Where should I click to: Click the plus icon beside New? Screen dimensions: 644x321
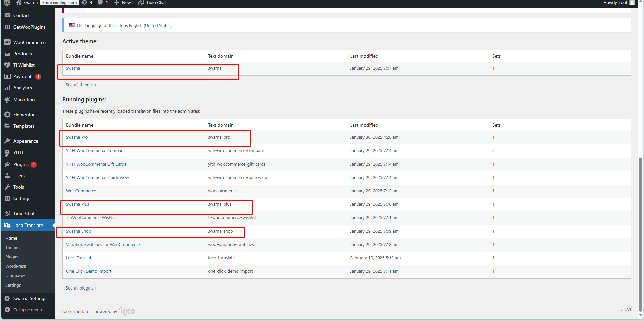coord(117,3)
